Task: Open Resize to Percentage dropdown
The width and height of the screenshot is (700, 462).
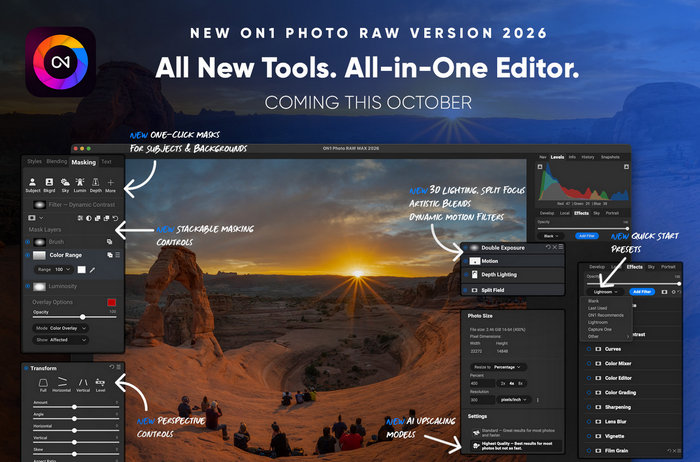Action: click(498, 367)
